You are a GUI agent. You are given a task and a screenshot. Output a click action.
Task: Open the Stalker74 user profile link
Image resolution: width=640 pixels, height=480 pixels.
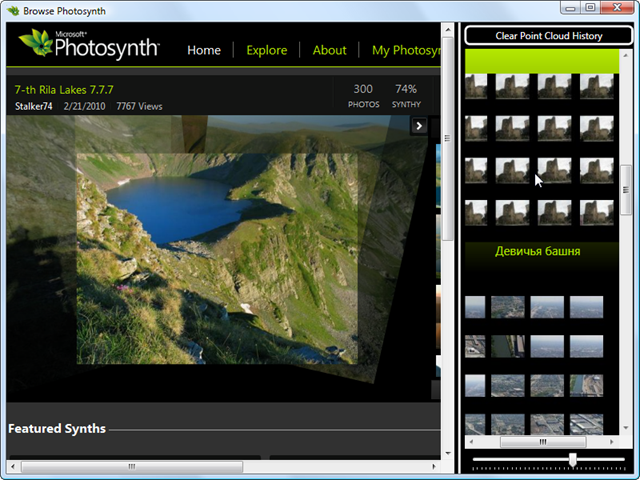35,106
